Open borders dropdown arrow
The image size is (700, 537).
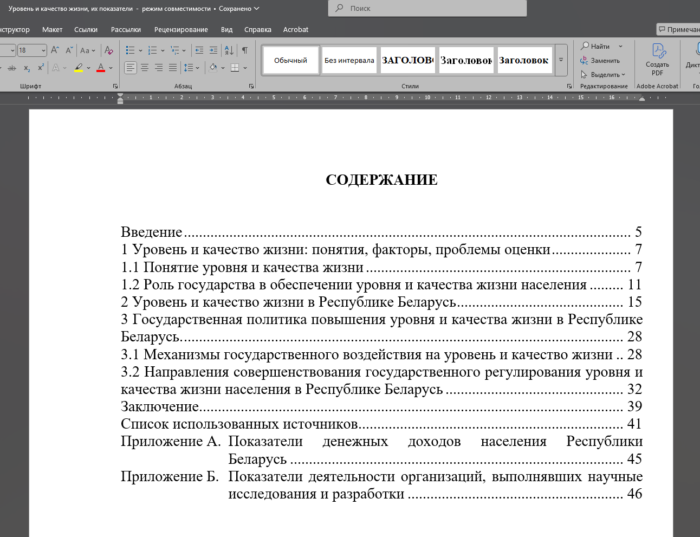click(245, 68)
